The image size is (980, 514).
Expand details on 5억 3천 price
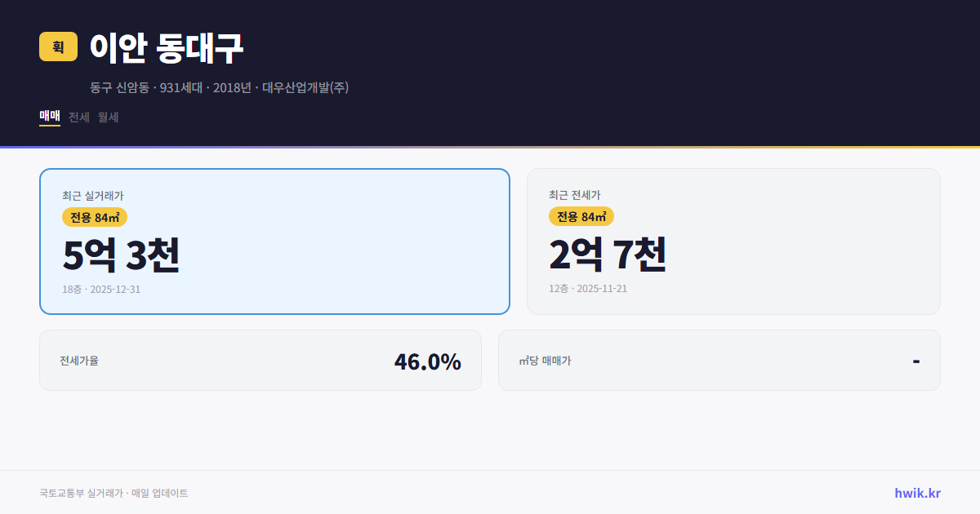pyautogui.click(x=122, y=256)
